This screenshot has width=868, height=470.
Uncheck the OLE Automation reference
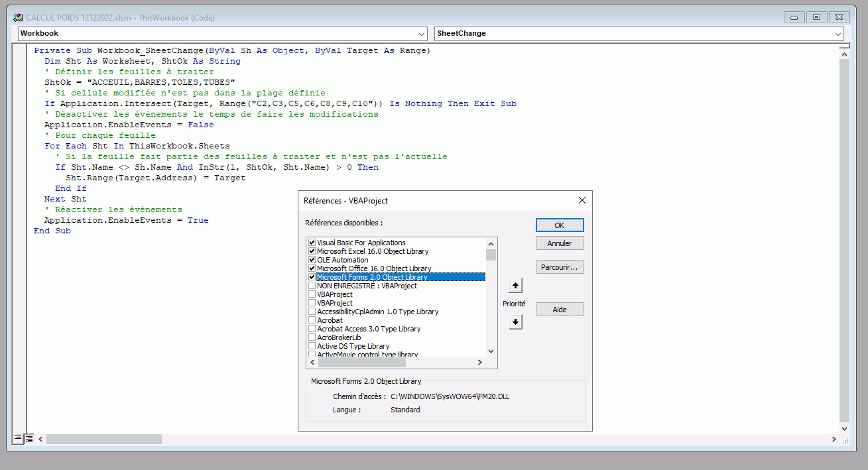click(312, 260)
